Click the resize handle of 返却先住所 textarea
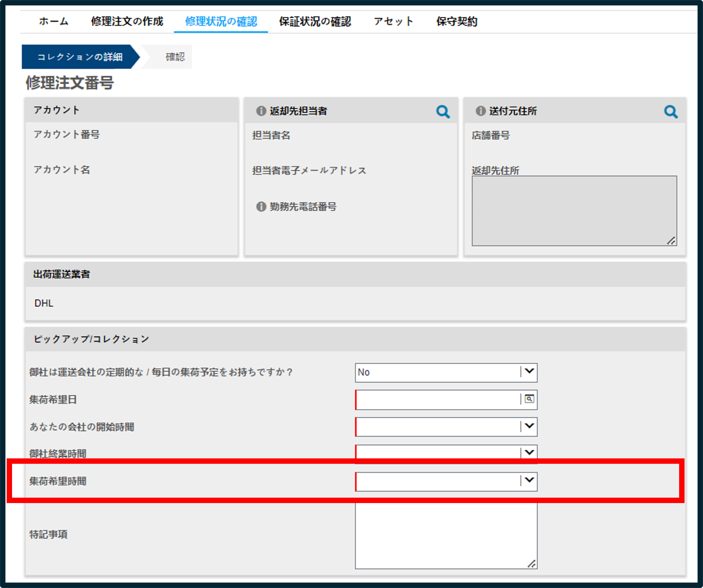The image size is (703, 588). [671, 241]
